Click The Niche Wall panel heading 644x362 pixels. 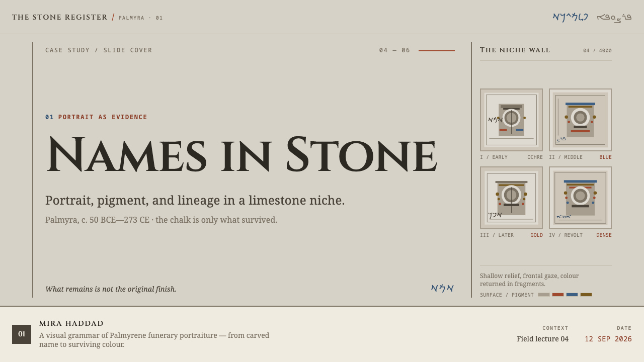click(515, 50)
